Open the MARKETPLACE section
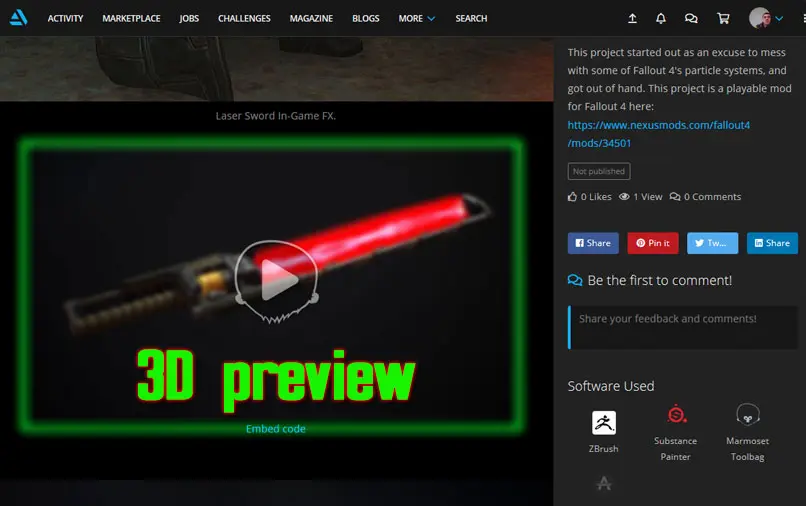The height and width of the screenshot is (506, 806). click(131, 19)
